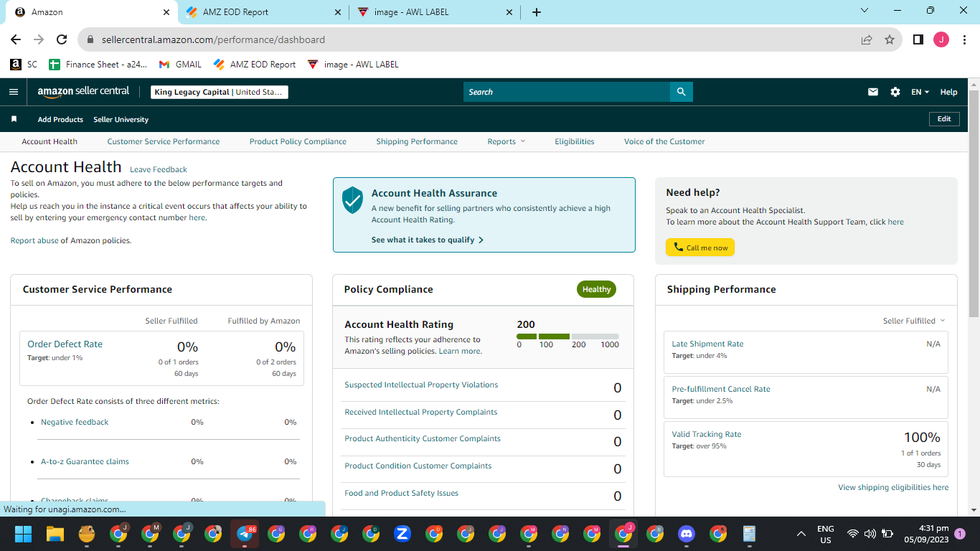The height and width of the screenshot is (551, 980).
Task: Click the share icon in the address bar
Action: [867, 40]
